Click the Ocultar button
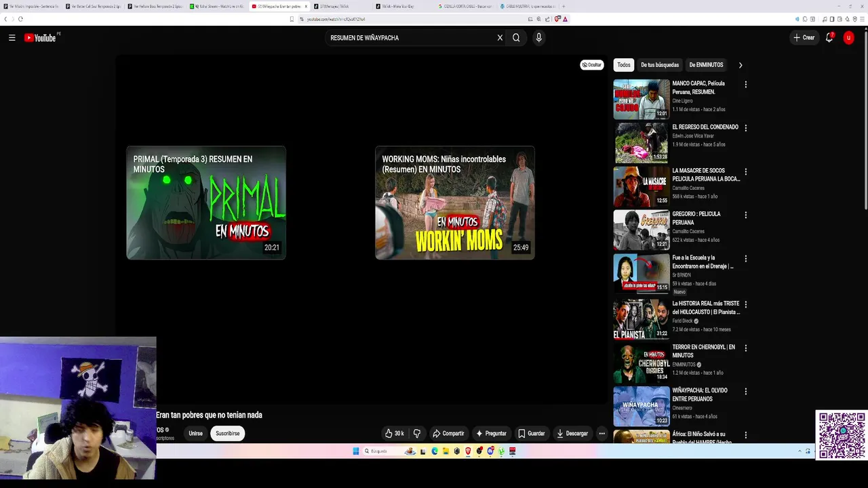Viewport: 868px width, 488px height. [x=591, y=65]
